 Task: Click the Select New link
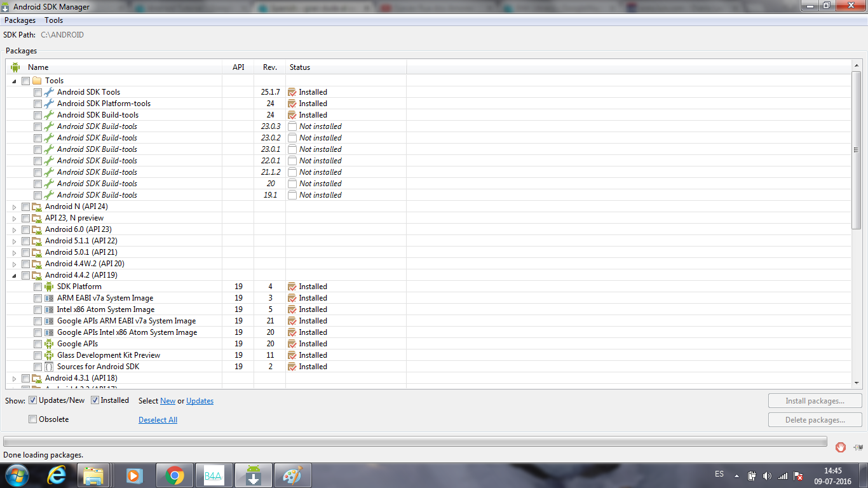[168, 401]
